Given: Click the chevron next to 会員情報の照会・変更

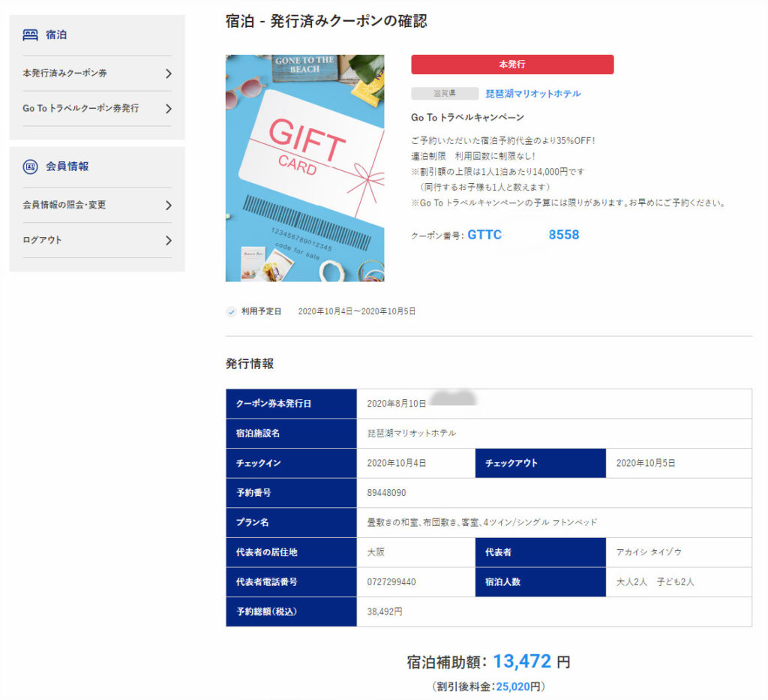Looking at the screenshot, I should click(x=168, y=205).
